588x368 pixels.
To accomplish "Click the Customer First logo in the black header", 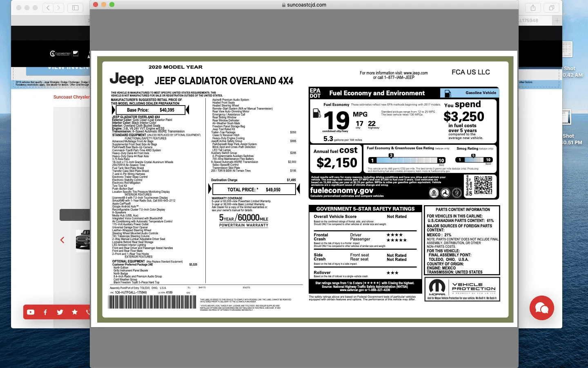I will tap(60, 54).
